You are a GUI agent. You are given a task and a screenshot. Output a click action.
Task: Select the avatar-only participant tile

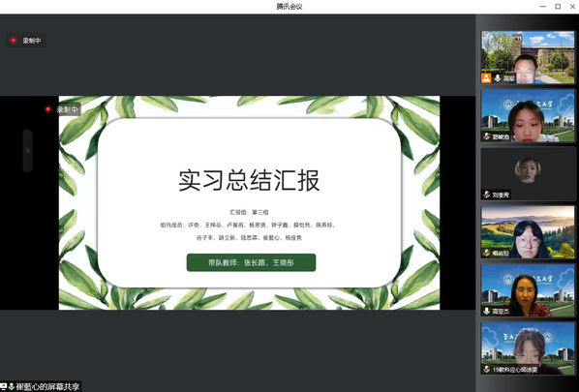click(x=528, y=173)
